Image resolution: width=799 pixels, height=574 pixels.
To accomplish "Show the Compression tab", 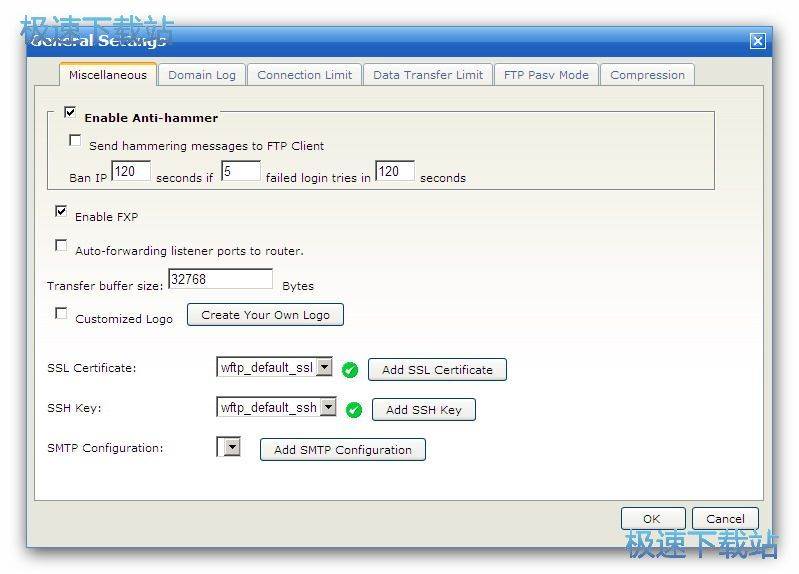I will point(647,75).
